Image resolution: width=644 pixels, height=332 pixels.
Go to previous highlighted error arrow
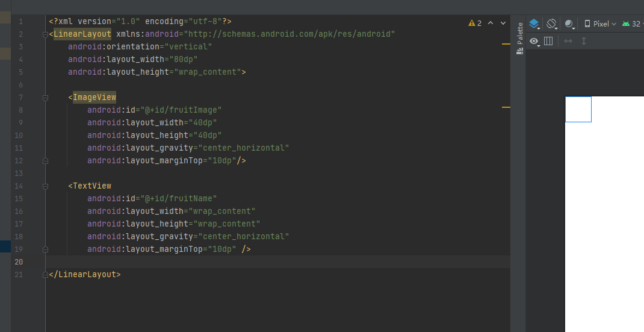pyautogui.click(x=491, y=23)
